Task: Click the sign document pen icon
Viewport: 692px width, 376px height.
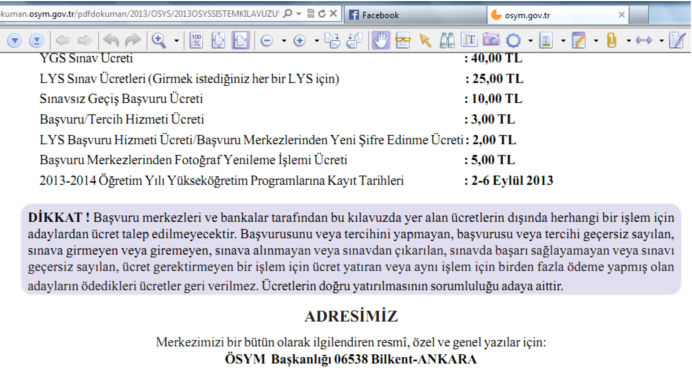Action: click(677, 41)
